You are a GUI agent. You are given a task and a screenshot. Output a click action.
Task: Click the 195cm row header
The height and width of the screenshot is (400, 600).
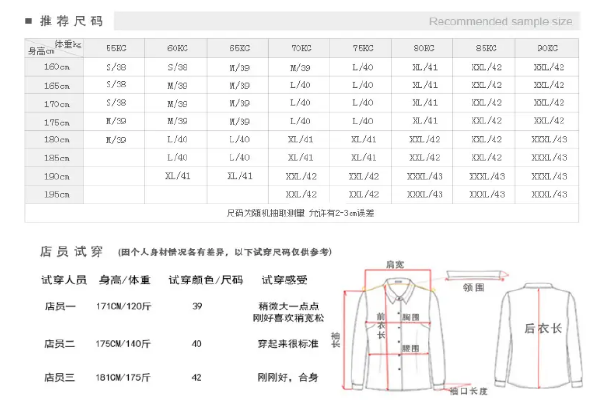54,194
